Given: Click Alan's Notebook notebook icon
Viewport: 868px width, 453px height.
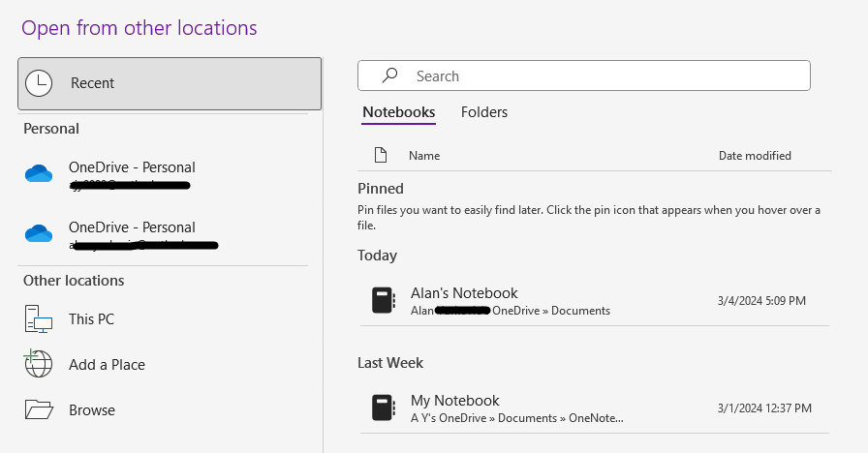Looking at the screenshot, I should coord(383,300).
